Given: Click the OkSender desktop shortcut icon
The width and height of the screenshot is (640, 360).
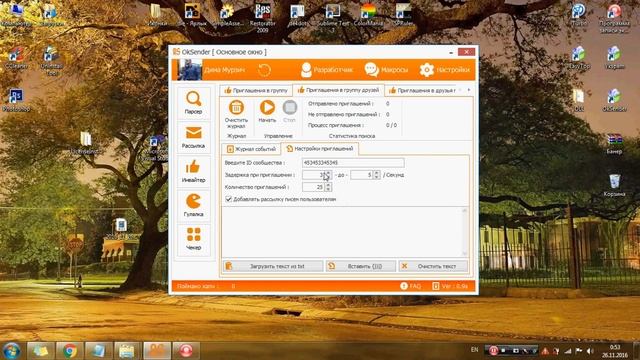Looking at the screenshot, I should pos(614,101).
